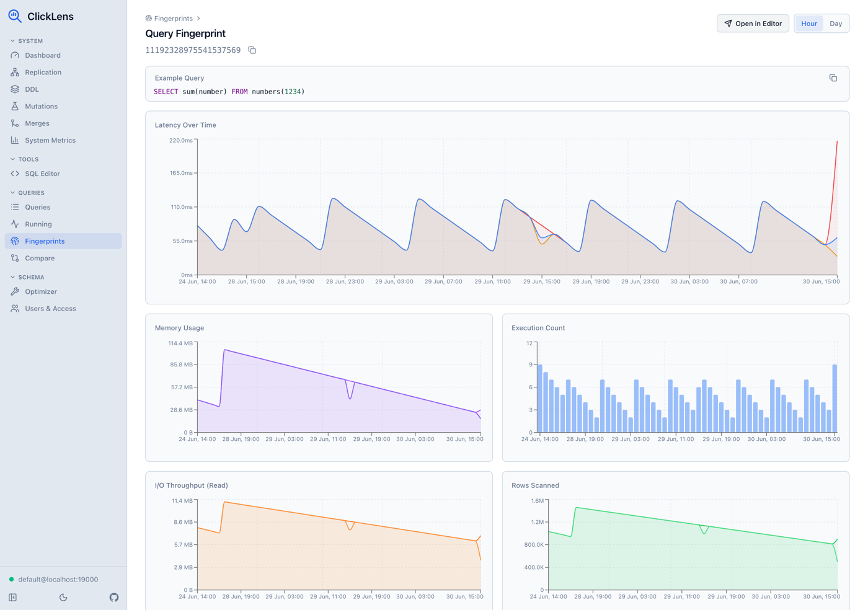Click the fingerprint ID 11192328975541537569
868x610 pixels.
click(x=193, y=50)
